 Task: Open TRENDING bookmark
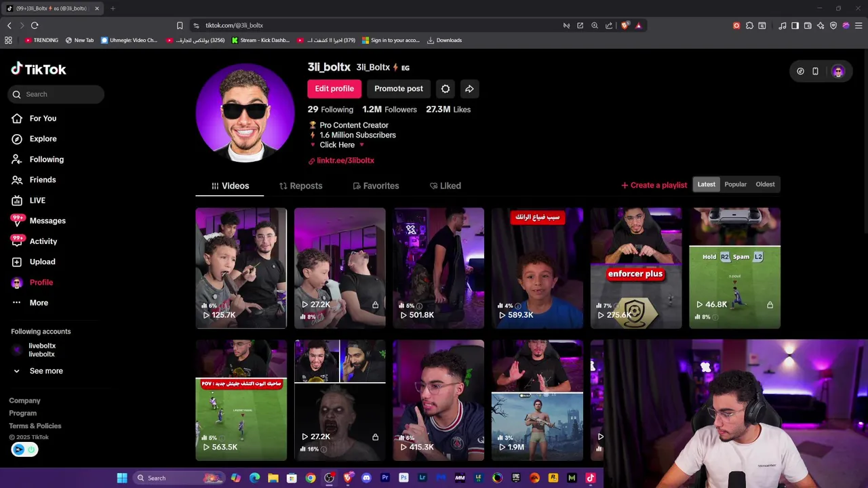pyautogui.click(x=41, y=40)
